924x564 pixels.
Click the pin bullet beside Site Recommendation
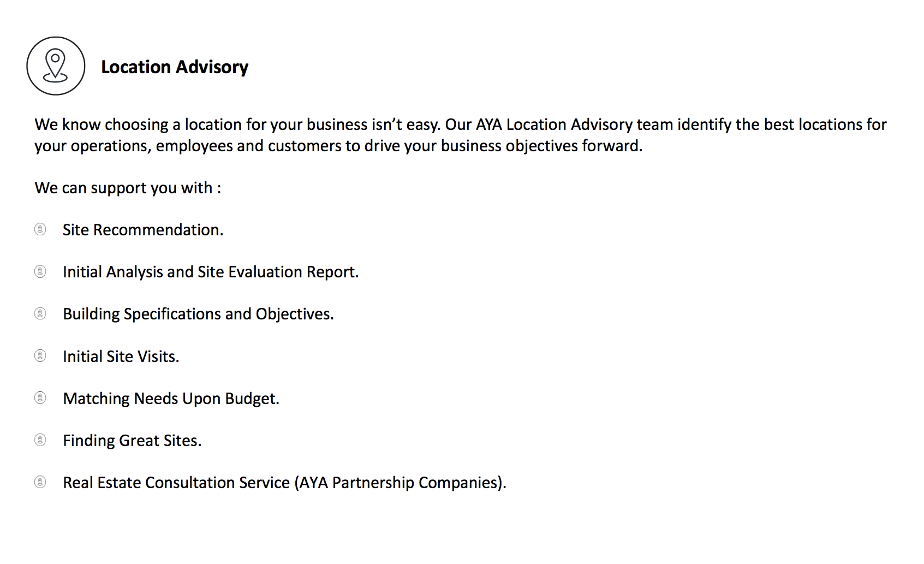click(40, 229)
